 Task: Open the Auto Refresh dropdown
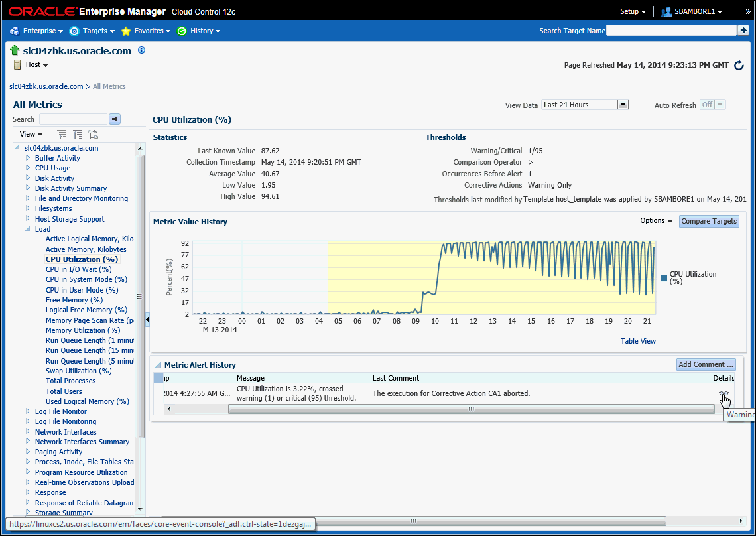(x=720, y=105)
